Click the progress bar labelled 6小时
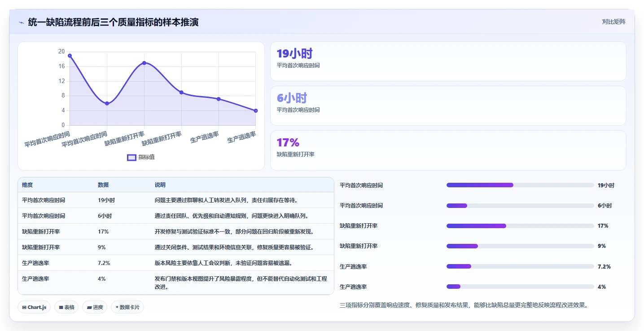Viewport: 644px width, 331px height. click(x=520, y=206)
